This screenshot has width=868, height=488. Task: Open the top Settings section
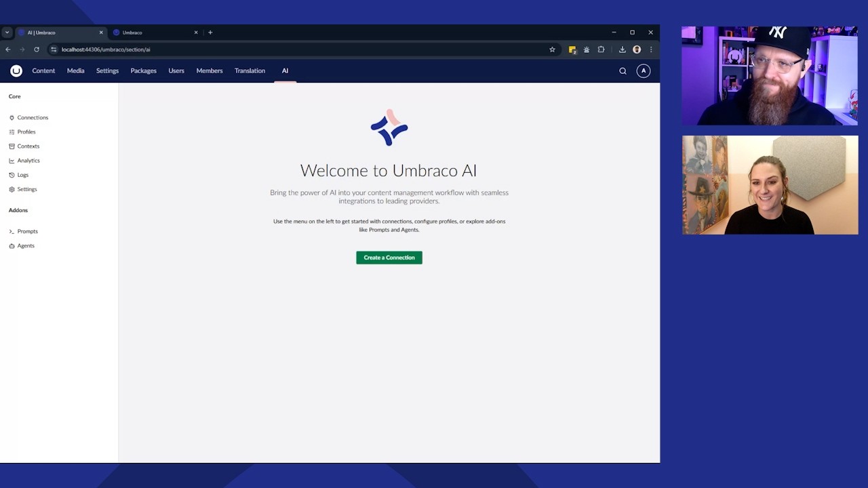[107, 70]
